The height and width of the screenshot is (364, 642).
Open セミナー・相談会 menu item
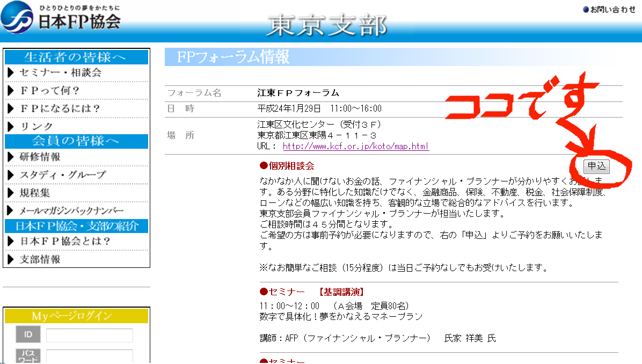pos(60,73)
